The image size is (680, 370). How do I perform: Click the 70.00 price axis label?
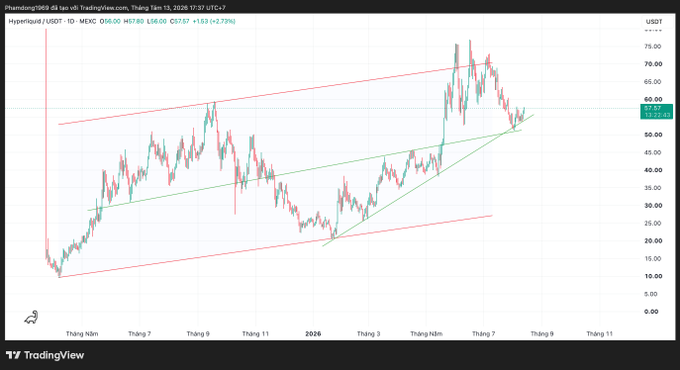tap(653, 64)
